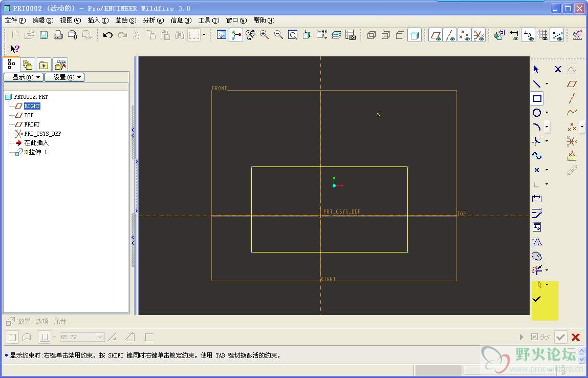This screenshot has width=588, height=378.
Task: Toggle datum axes display
Action: coord(450,35)
